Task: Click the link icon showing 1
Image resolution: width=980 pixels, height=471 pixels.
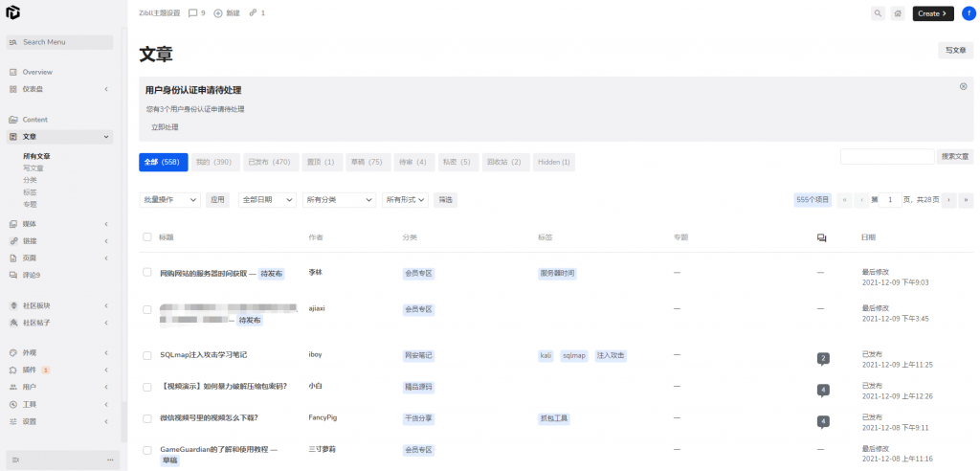Action: (253, 12)
